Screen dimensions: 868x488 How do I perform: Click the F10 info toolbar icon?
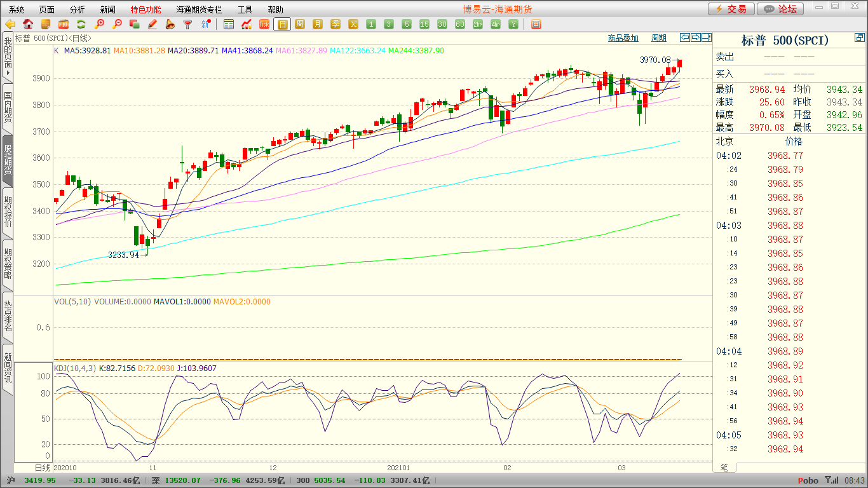click(64, 24)
